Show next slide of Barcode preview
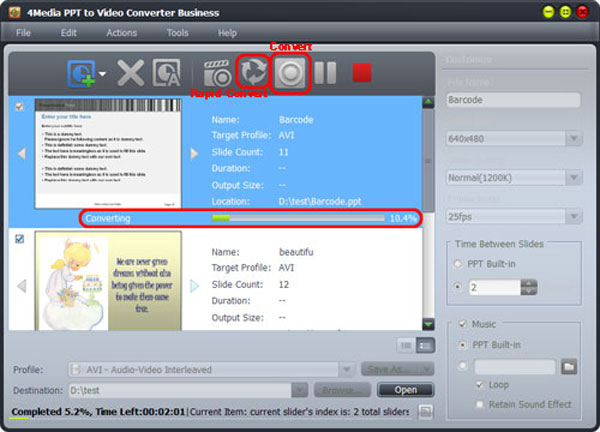This screenshot has height=432, width=600. (194, 153)
